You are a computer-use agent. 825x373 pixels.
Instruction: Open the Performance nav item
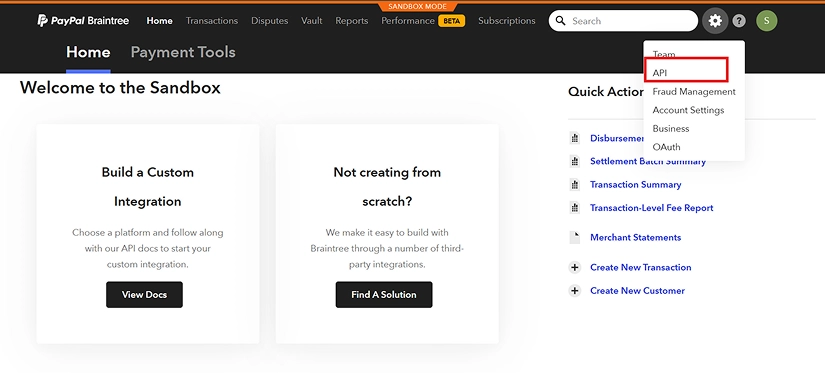tap(408, 21)
